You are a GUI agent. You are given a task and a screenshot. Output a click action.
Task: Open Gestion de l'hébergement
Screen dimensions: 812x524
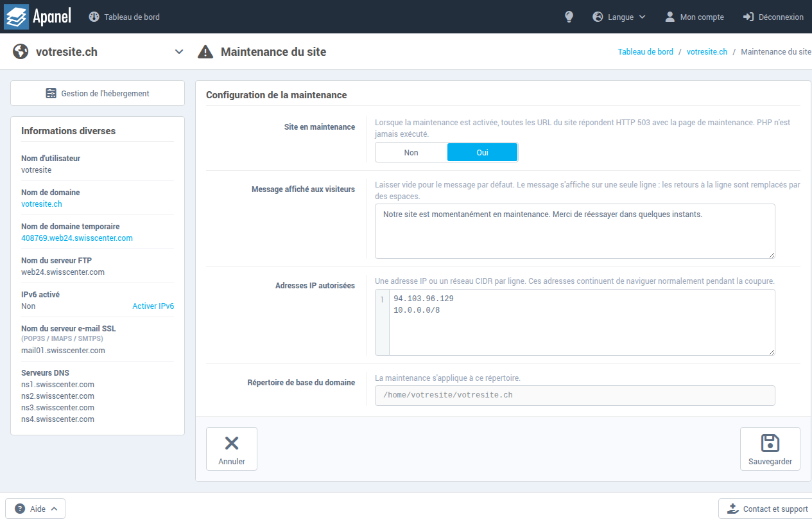coord(98,93)
